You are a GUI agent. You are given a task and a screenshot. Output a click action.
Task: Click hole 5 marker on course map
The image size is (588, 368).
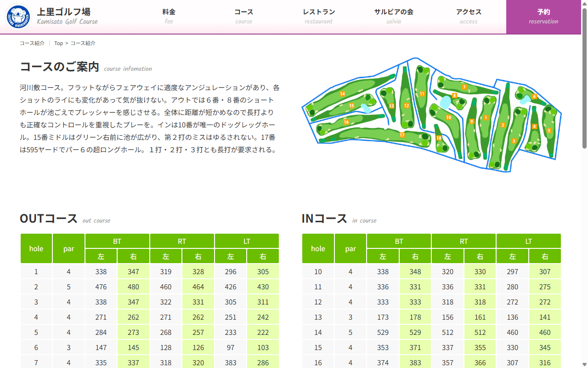point(548,131)
